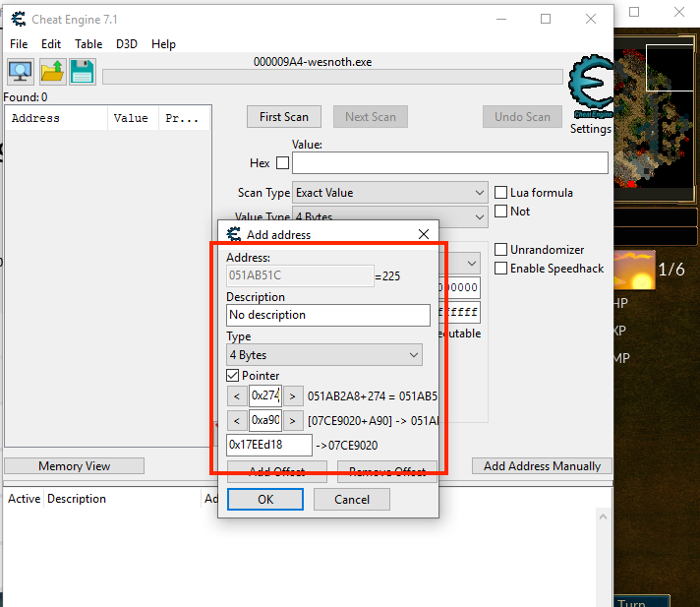Decrease the 0x274 offset with left arrow

(x=237, y=396)
